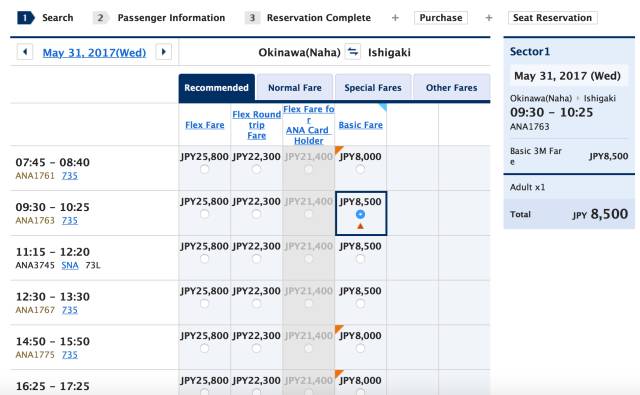Select Basic Fare JPY8,500 for 11:15 flight
This screenshot has height=395, width=640.
pyautogui.click(x=360, y=259)
